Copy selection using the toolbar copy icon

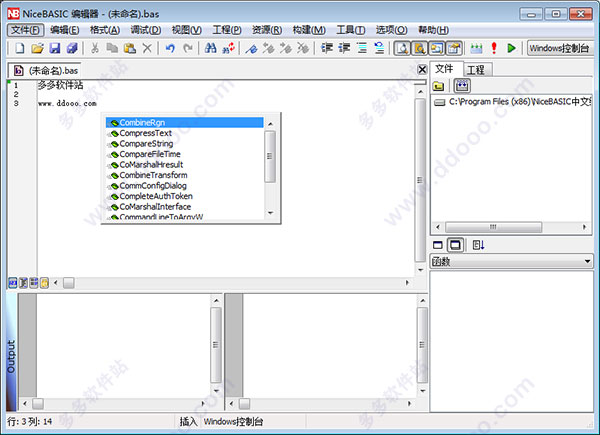(112, 48)
